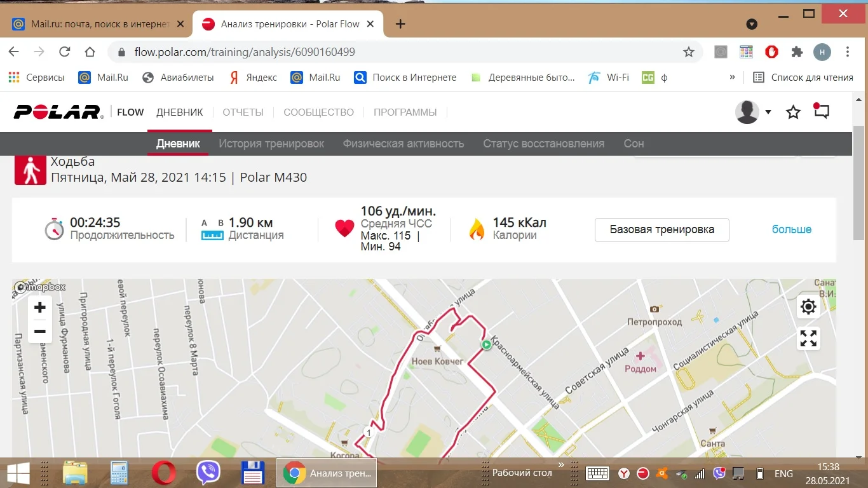Image resolution: width=868 pixels, height=488 pixels.
Task: Open Polar notifications icon with red dot
Action: [822, 111]
